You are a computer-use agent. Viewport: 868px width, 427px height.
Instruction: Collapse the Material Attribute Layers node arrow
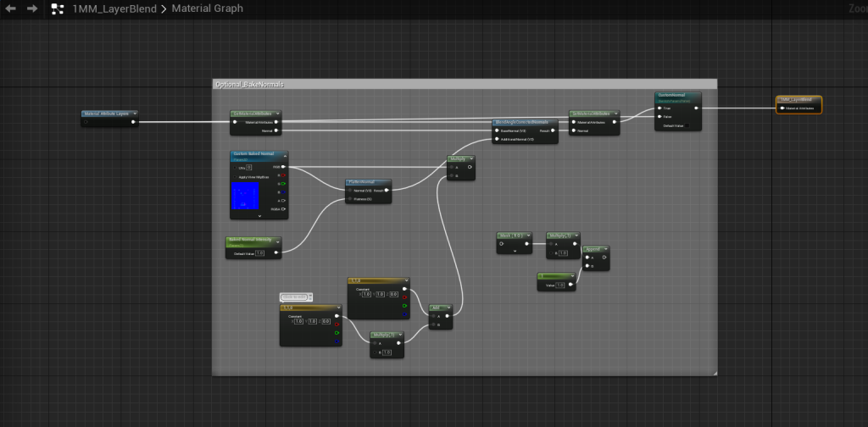pyautogui.click(x=135, y=113)
